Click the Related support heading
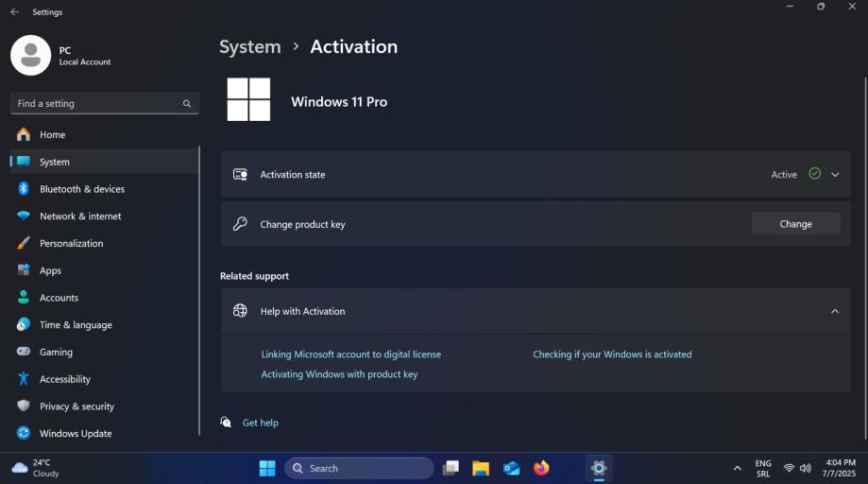 pos(255,276)
